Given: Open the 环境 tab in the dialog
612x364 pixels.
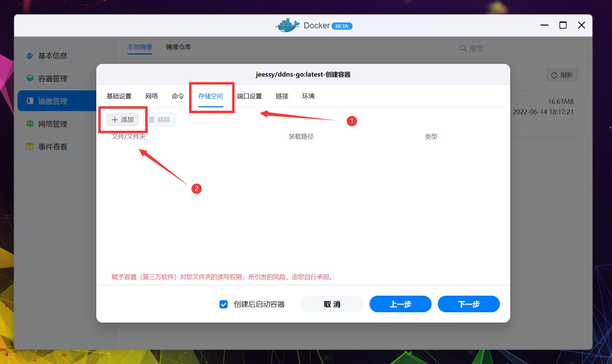Looking at the screenshot, I should pos(308,96).
